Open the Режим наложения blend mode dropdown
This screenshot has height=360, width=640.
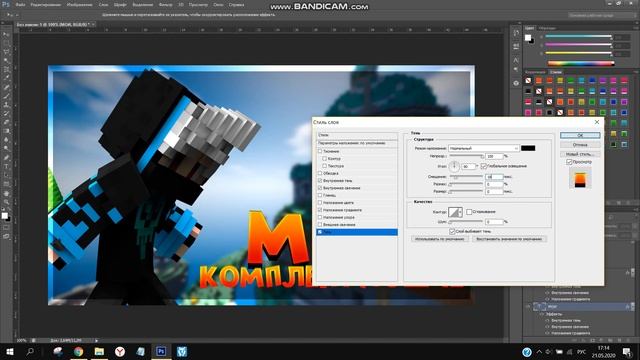click(484, 148)
